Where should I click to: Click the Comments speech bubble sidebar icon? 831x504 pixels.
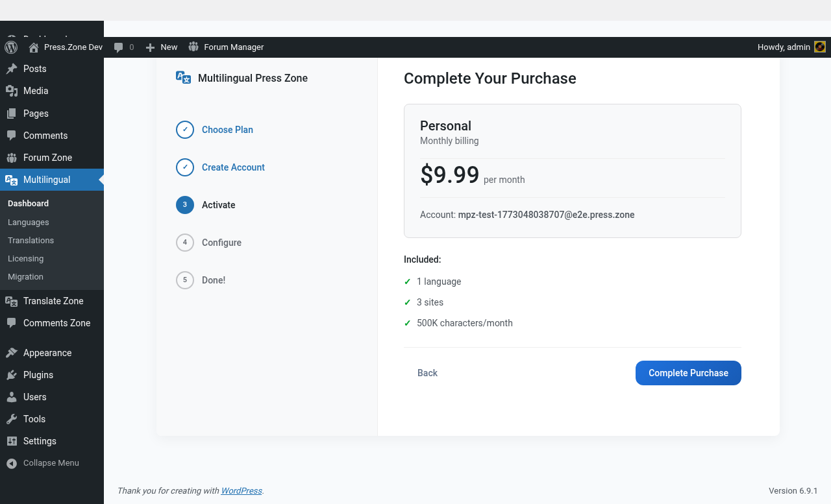12,136
